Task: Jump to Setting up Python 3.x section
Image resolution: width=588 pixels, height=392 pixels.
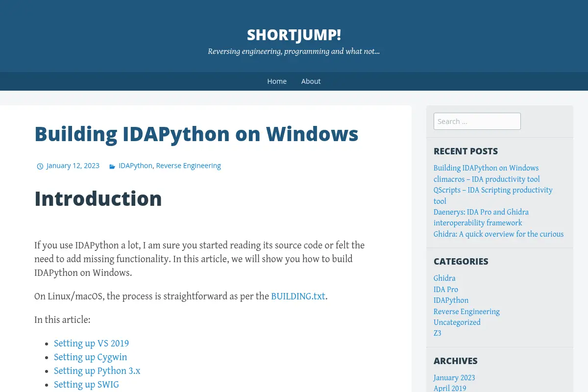Action: 97,371
